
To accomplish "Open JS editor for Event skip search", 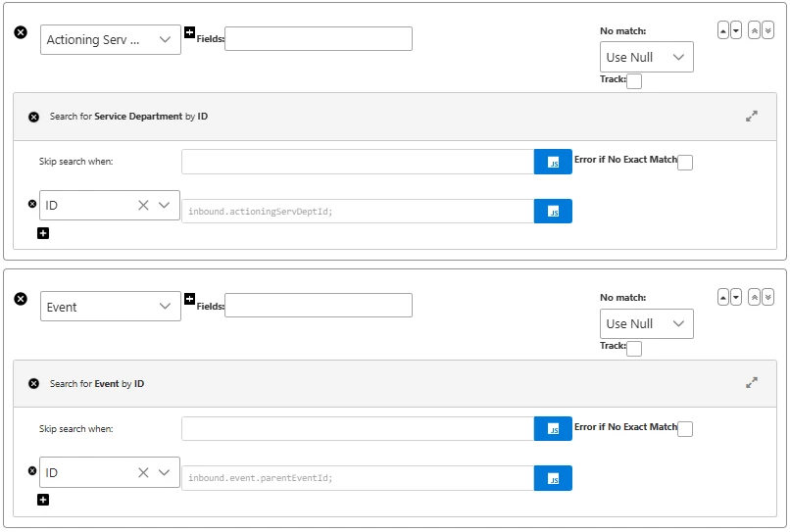I will [x=553, y=429].
